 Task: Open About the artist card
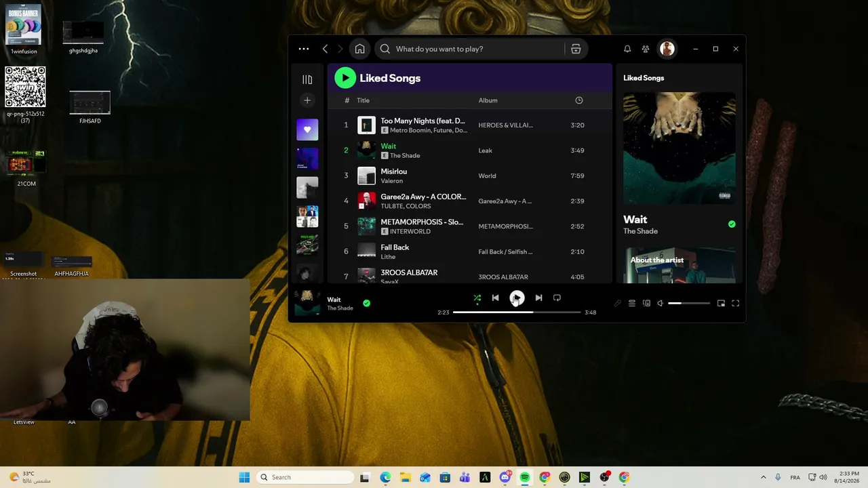679,265
